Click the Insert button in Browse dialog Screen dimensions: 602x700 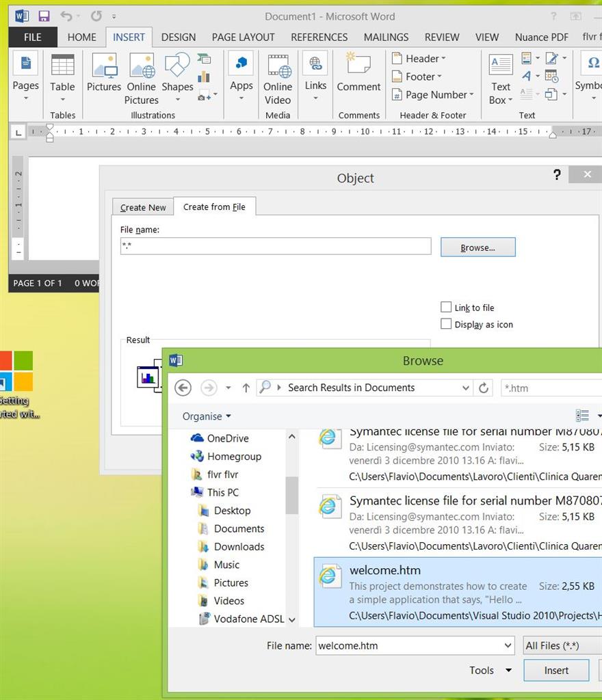[556, 670]
